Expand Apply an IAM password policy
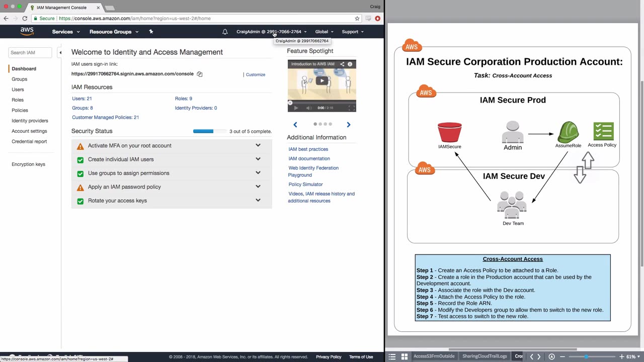 click(258, 186)
